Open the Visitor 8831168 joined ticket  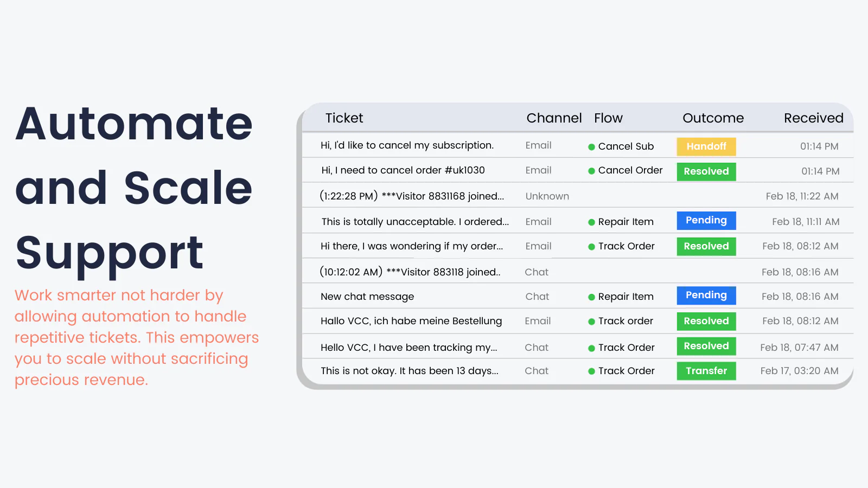412,196
